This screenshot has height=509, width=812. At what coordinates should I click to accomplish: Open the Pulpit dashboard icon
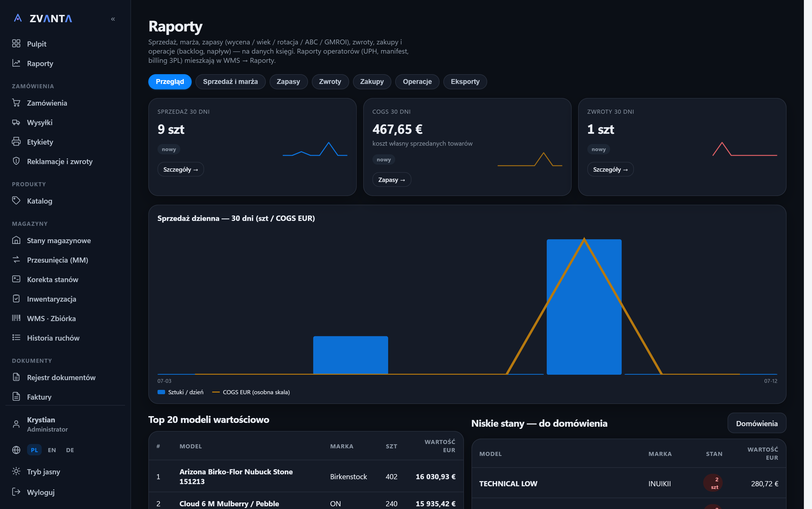16,43
